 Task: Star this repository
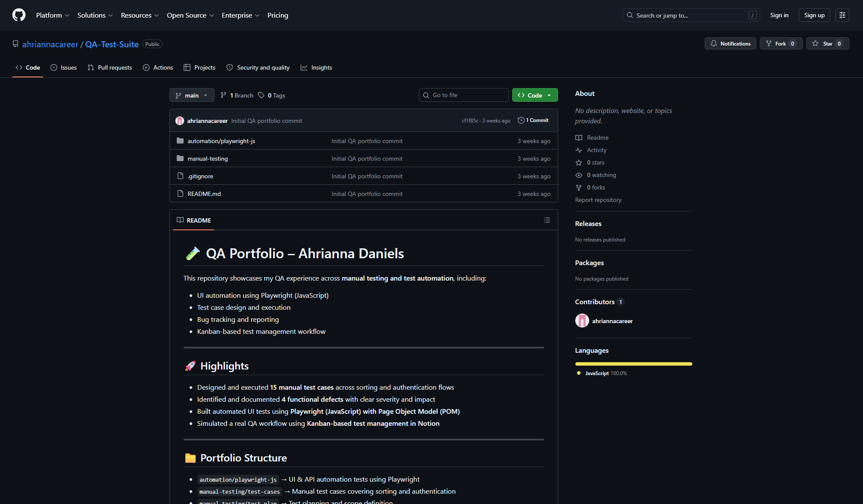click(827, 43)
